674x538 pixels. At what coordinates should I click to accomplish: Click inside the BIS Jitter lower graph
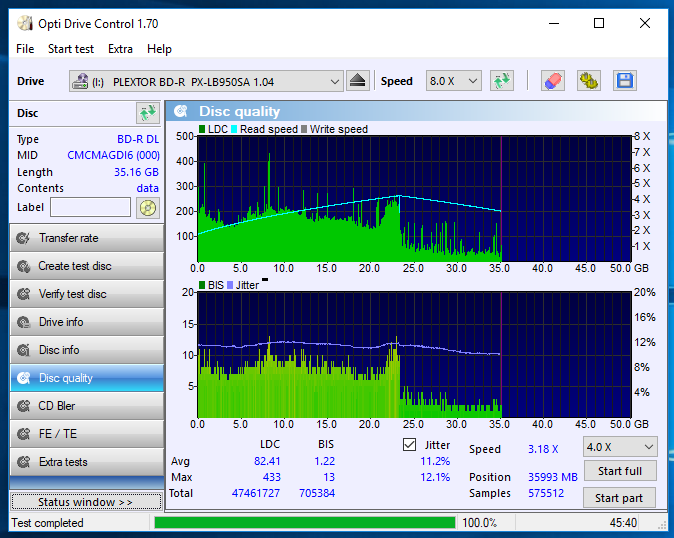tap(414, 355)
